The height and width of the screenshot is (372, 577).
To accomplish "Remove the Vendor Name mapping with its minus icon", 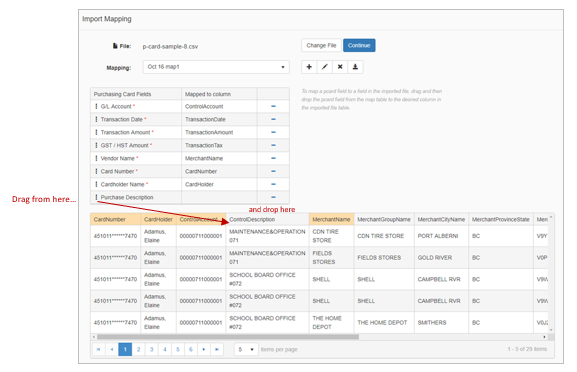I will [273, 158].
